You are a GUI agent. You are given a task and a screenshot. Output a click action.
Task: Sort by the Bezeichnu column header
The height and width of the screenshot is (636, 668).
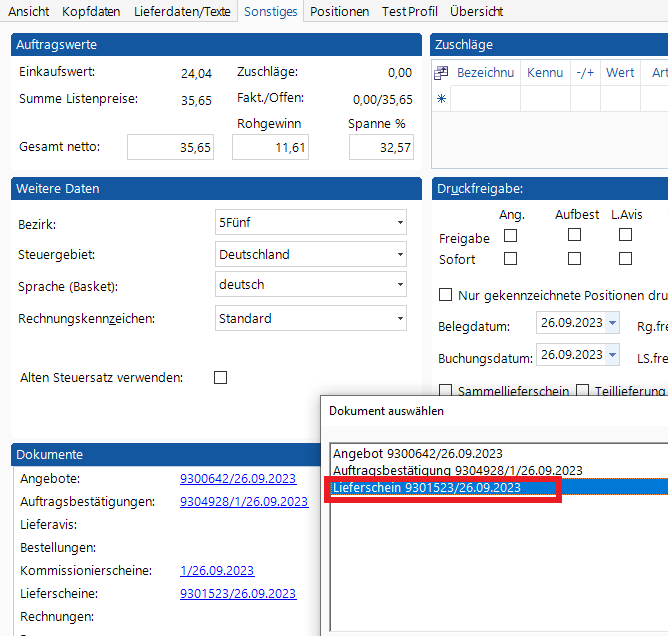[485, 73]
